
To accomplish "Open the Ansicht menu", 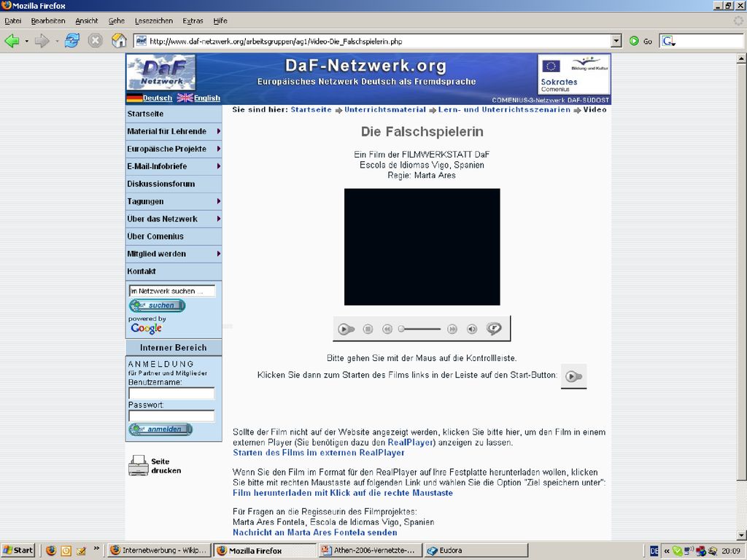I will pyautogui.click(x=87, y=21).
